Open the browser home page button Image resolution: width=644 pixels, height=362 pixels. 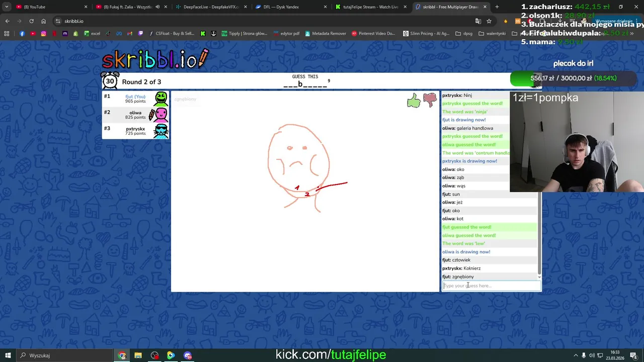[x=43, y=21]
